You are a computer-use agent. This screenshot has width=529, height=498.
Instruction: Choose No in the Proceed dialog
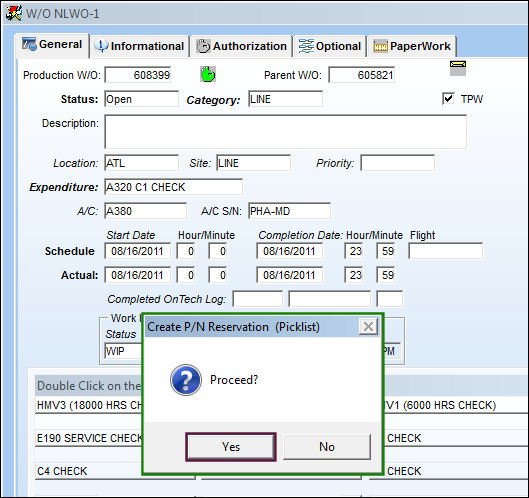pos(327,447)
